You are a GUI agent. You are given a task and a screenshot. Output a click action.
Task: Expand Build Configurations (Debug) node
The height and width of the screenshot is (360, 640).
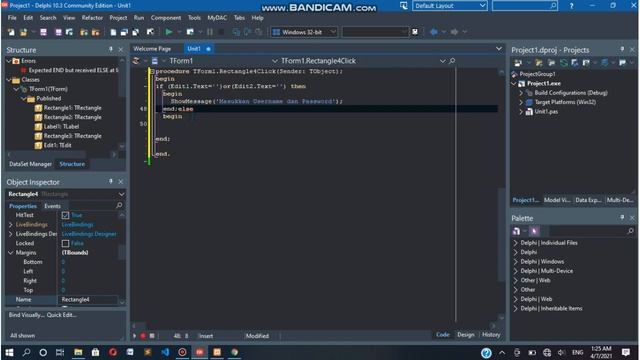click(521, 93)
